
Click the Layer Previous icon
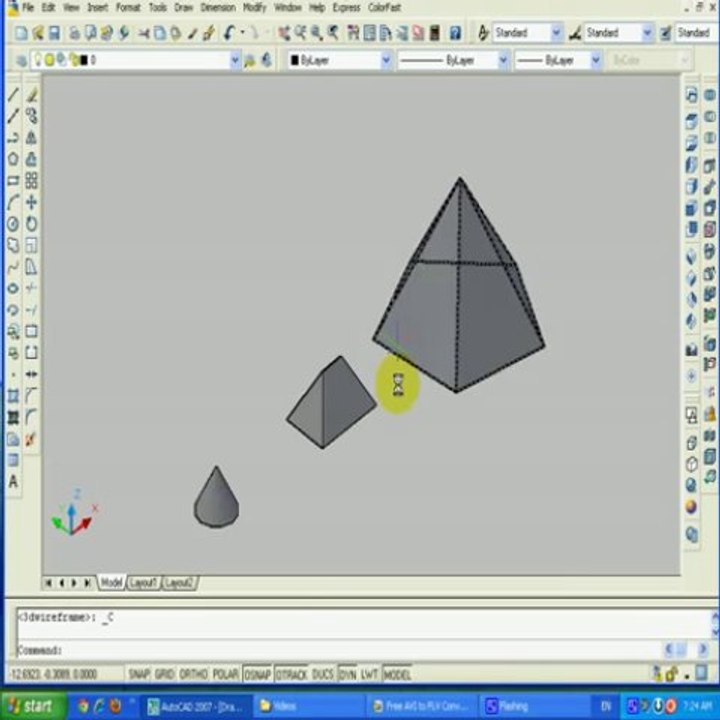(267, 61)
